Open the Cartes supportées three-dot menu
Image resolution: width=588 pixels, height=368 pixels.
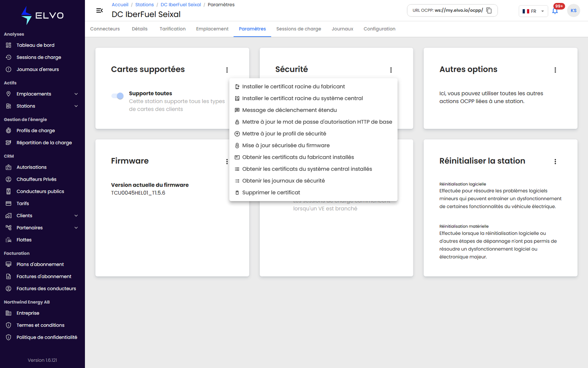tap(227, 70)
